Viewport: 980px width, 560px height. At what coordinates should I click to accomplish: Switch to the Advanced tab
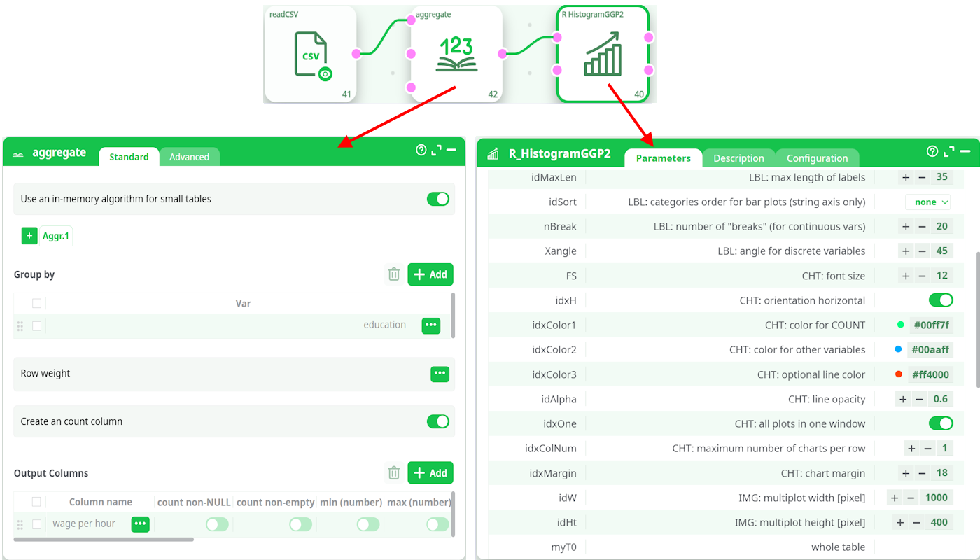[189, 157]
